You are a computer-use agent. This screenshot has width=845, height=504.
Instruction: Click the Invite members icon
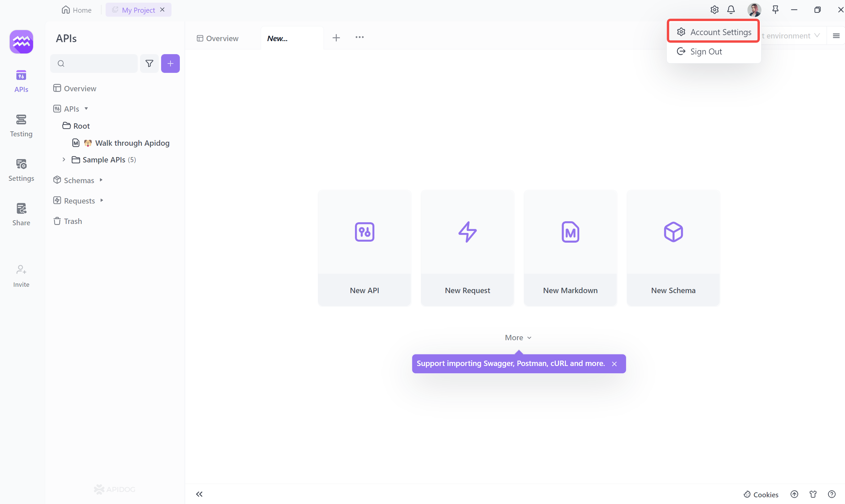(21, 276)
